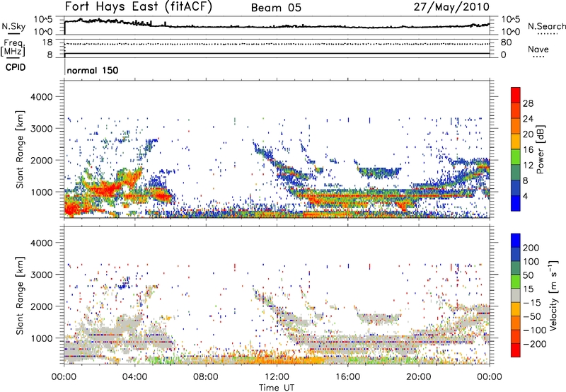Click 'Slant Range [km]' label of velocity plot

point(20,295)
